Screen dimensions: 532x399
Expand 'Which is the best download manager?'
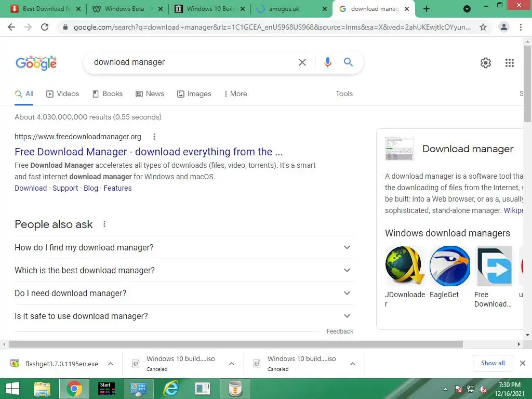coord(184,270)
